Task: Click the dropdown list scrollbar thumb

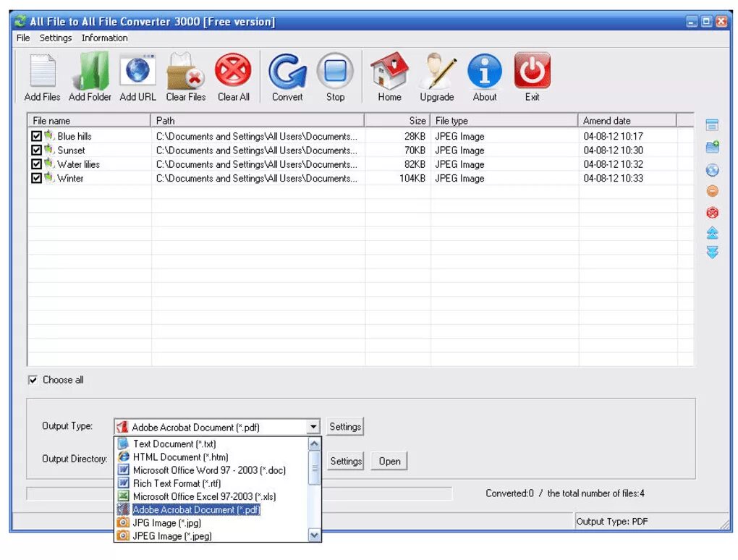Action: coord(315,468)
